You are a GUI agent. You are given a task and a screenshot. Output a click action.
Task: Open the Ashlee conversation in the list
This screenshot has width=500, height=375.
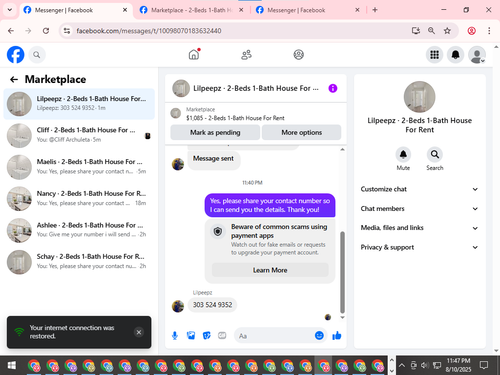79,230
